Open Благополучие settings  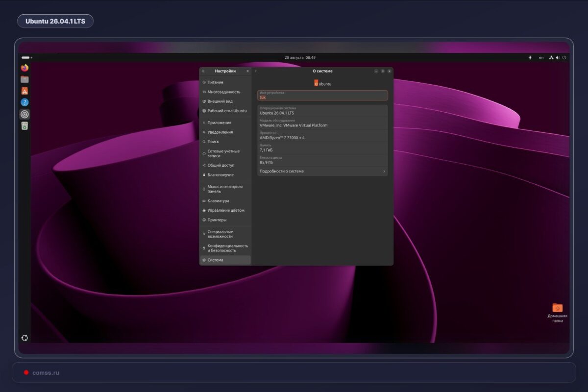(x=225, y=175)
